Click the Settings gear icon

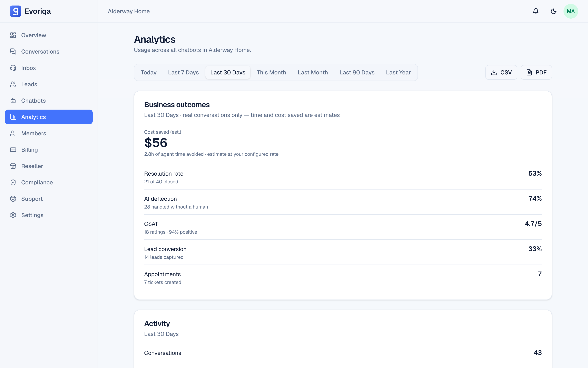(x=13, y=215)
